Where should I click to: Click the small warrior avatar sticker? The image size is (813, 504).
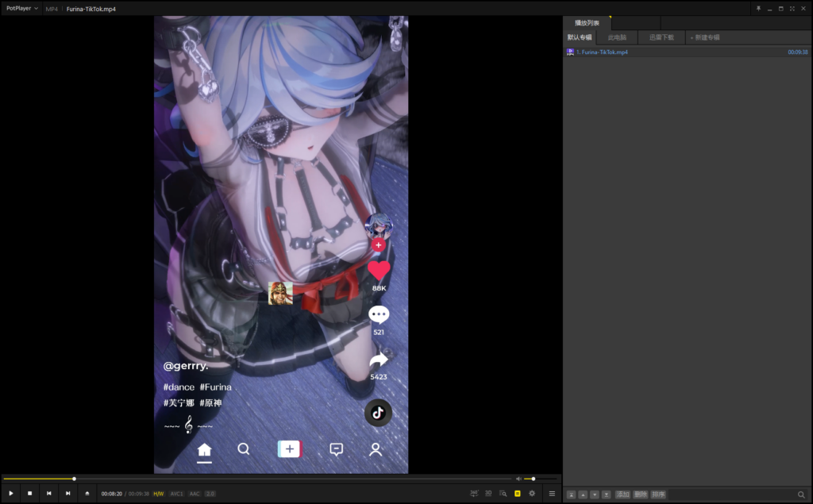(280, 294)
